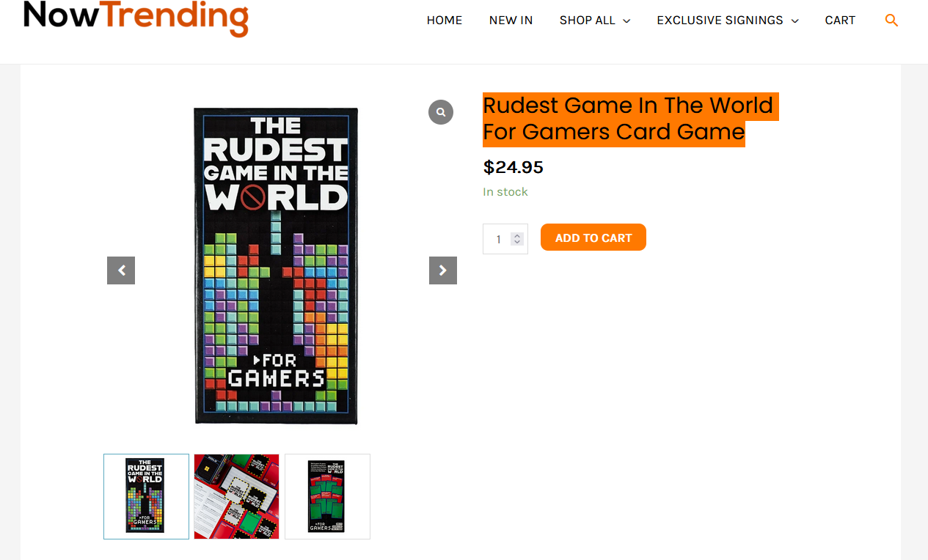The width and height of the screenshot is (928, 560).
Task: Increase quantity with the up stepper arrow
Action: (x=517, y=235)
